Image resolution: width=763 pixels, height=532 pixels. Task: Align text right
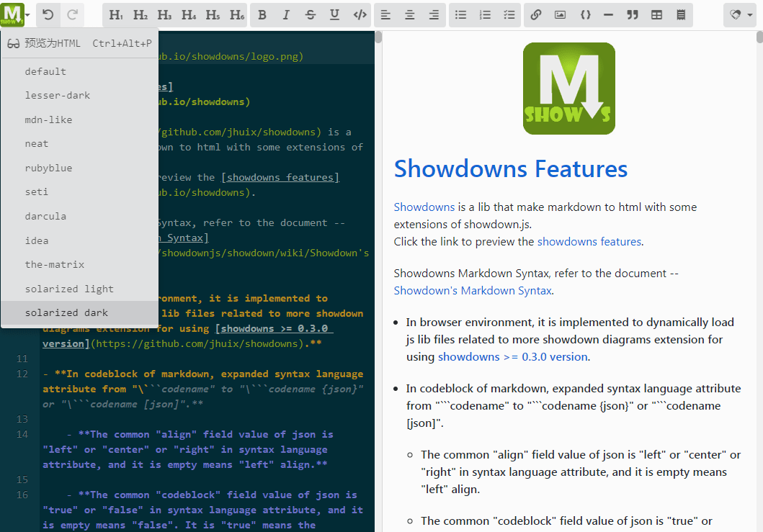(434, 14)
